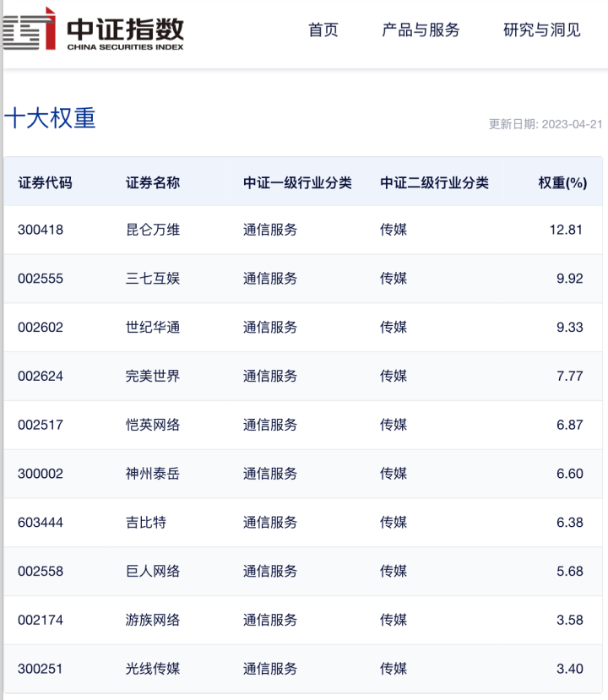Select stock code 300418
Screen dimensions: 608x700
41,230
